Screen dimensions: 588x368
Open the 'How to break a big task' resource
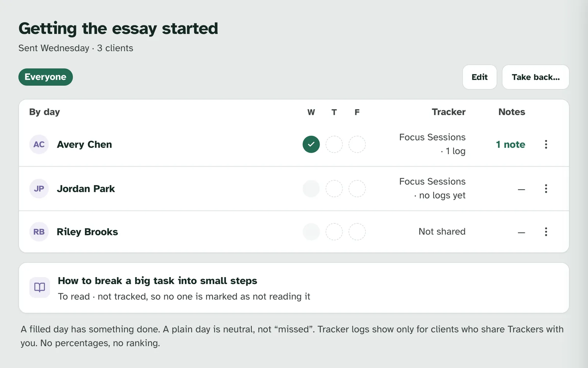pyautogui.click(x=294, y=288)
